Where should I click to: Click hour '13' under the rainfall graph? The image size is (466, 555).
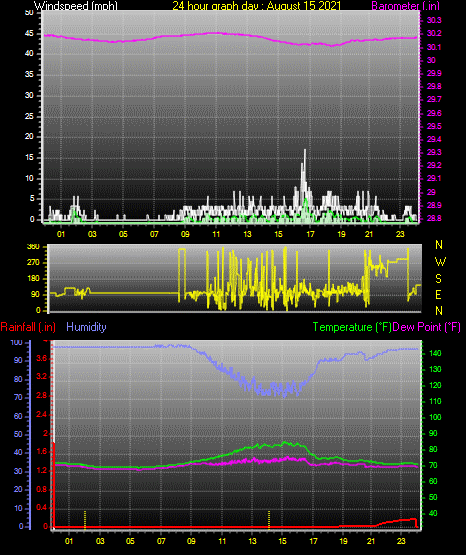click(252, 541)
